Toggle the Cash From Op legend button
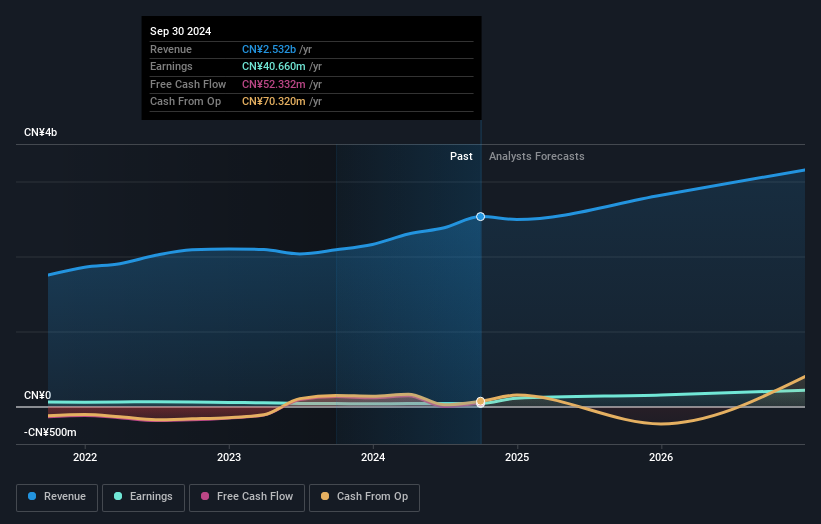This screenshot has height=524, width=821. pyautogui.click(x=364, y=497)
